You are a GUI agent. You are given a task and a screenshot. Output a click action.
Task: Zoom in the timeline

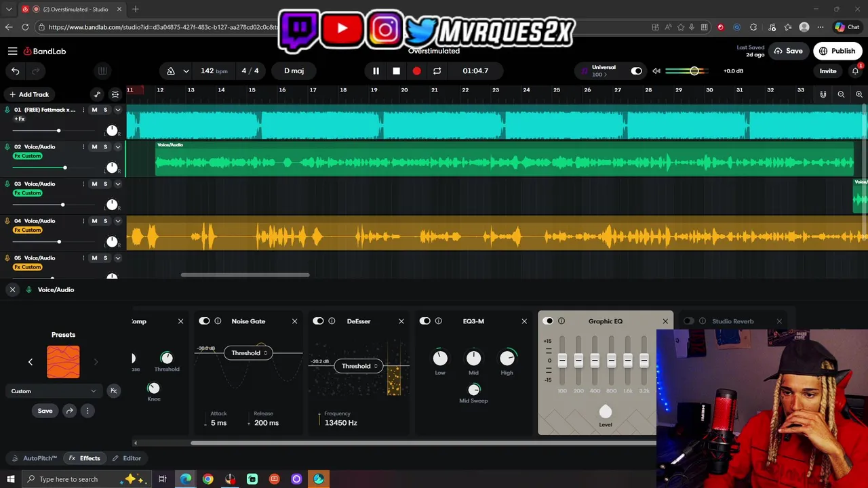859,94
